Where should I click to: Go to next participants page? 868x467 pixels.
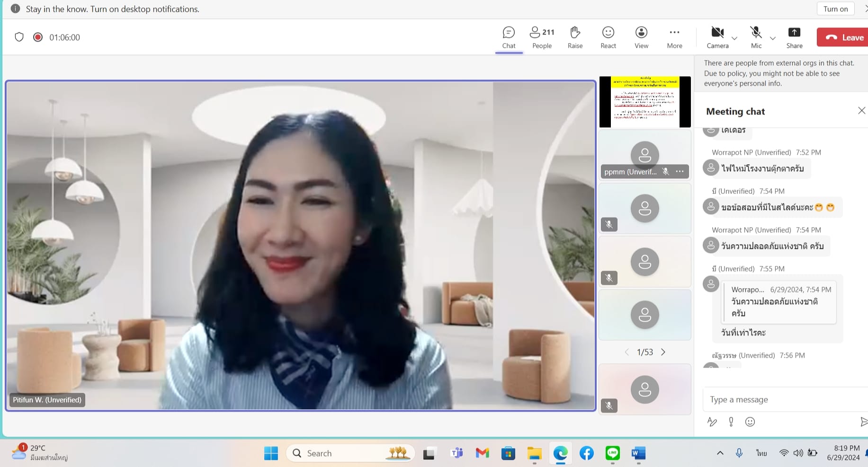click(x=663, y=352)
